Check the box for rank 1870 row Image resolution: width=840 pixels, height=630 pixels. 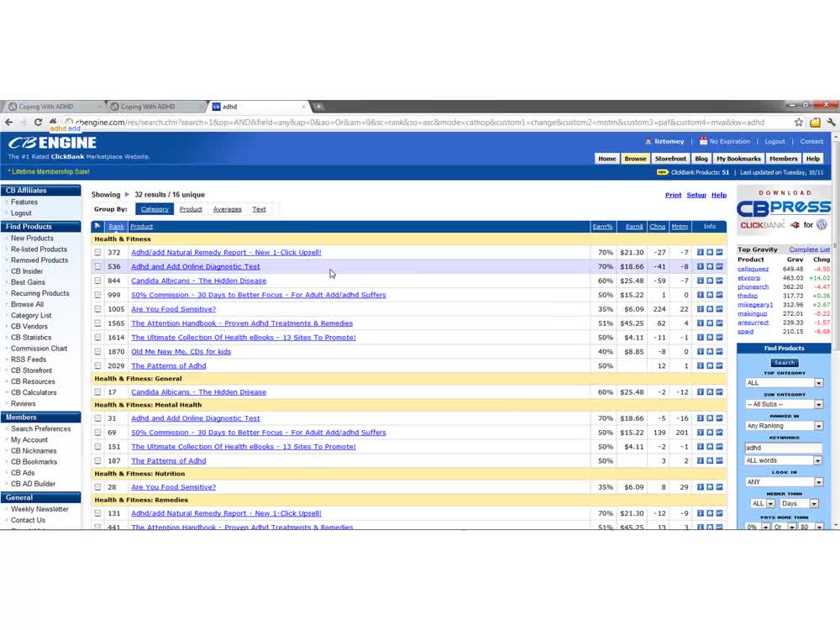tap(97, 351)
